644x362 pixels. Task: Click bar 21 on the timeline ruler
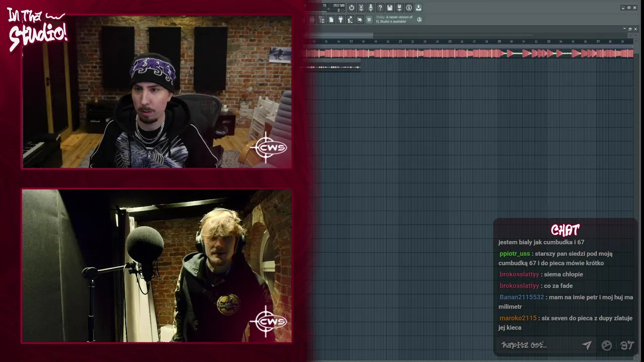click(400, 41)
